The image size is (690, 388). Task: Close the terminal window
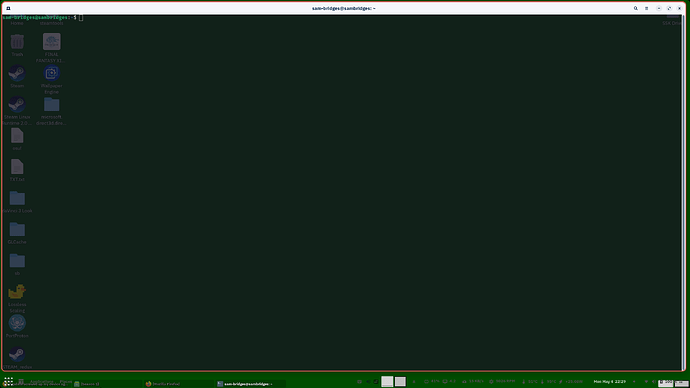[x=679, y=8]
